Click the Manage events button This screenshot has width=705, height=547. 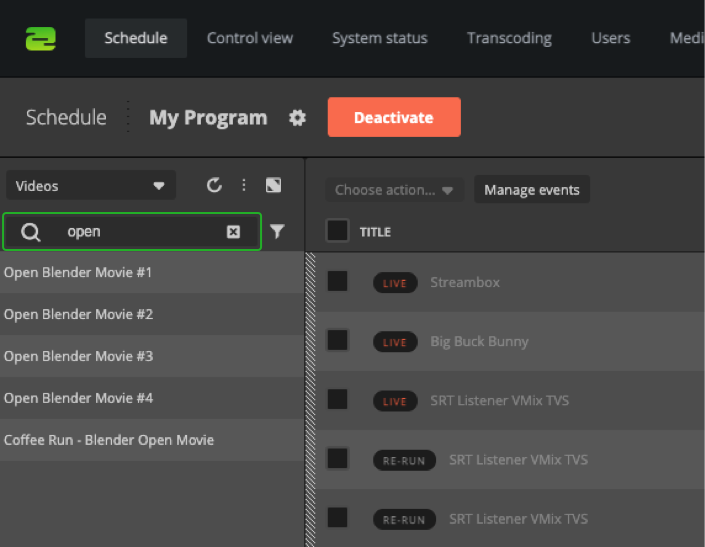(x=531, y=190)
